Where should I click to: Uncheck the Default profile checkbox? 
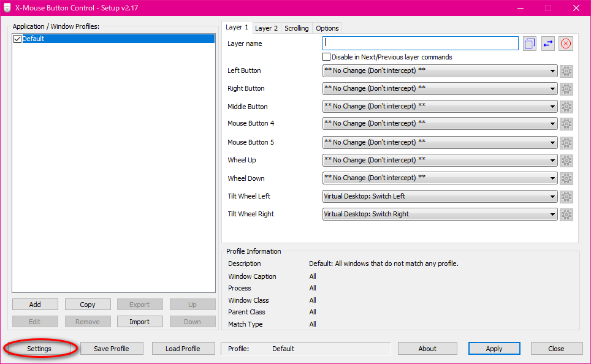tap(17, 39)
